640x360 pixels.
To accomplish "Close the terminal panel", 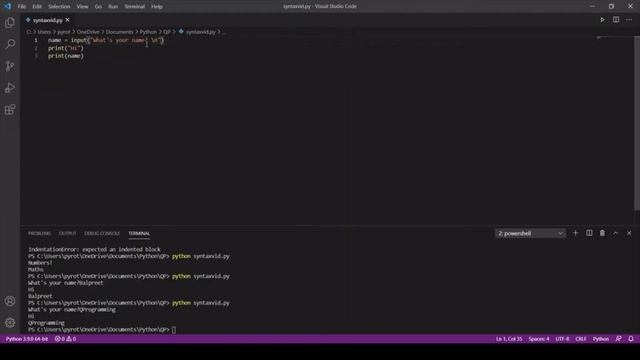I will coord(629,233).
